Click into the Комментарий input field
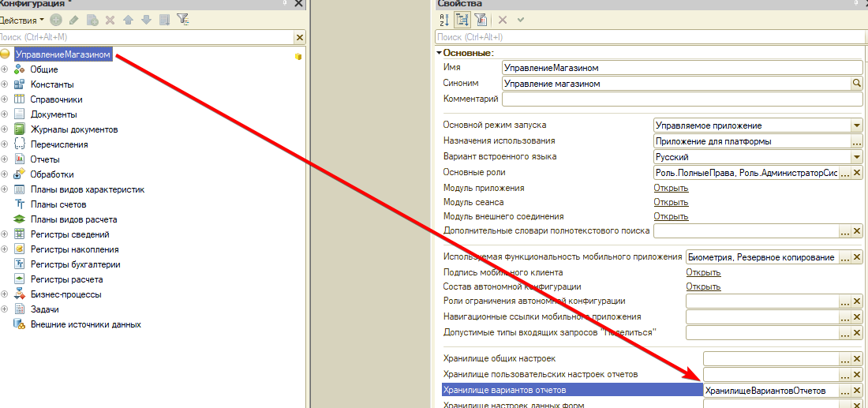Viewport: 868px width, 408px height. 683,99
